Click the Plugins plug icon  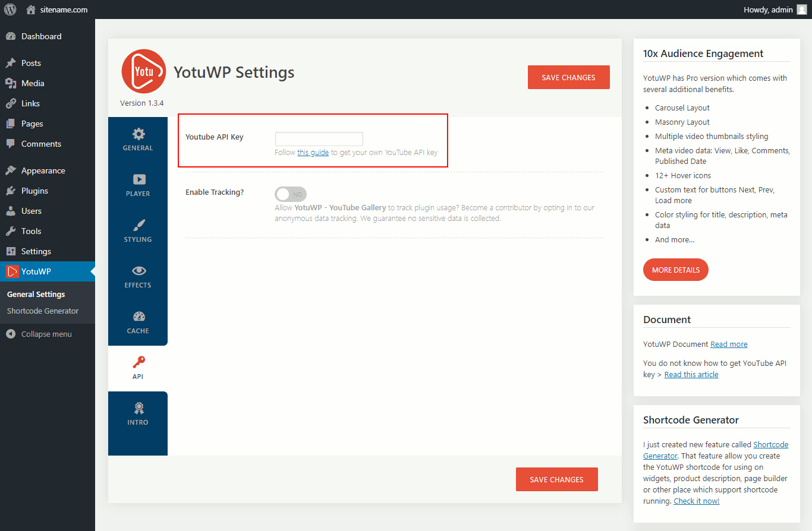11,191
